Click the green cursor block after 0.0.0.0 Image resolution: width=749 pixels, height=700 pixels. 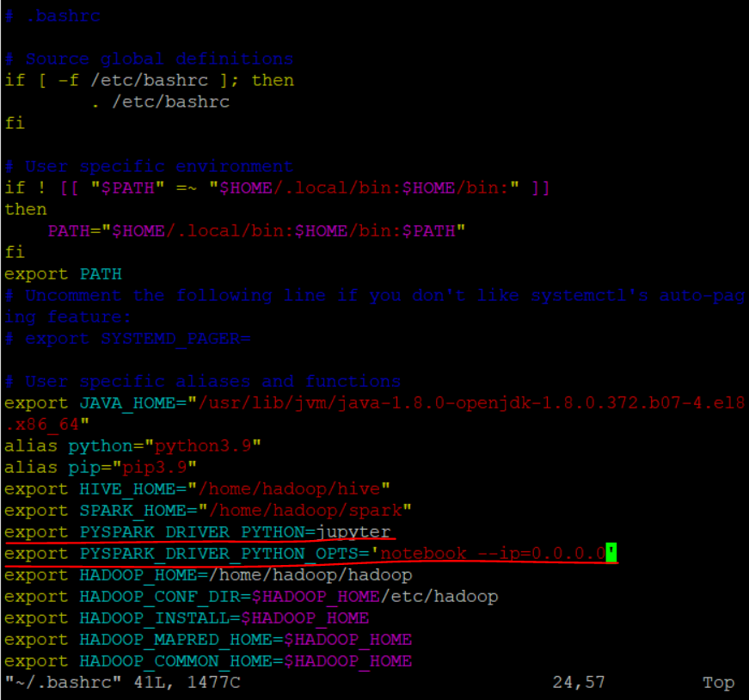[x=611, y=553]
